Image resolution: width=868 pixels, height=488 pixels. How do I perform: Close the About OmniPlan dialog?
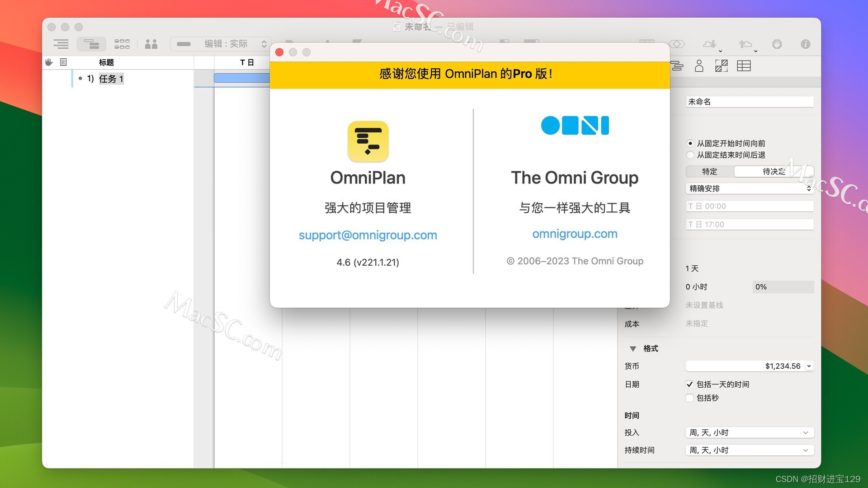pos(279,52)
